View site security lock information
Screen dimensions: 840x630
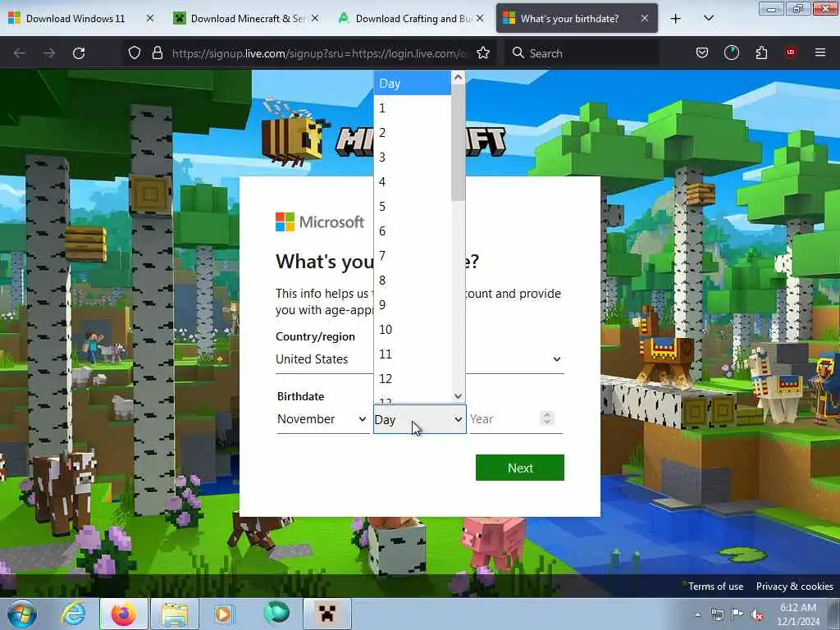(x=157, y=53)
